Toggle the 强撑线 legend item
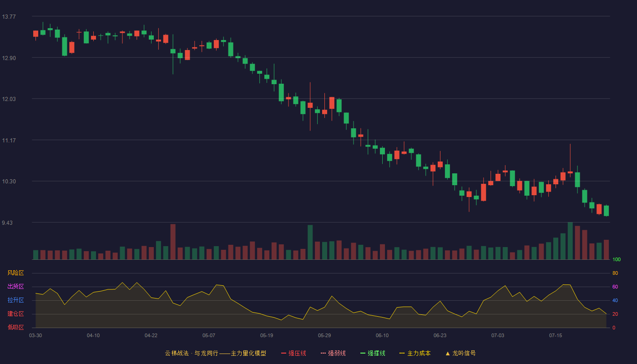 click(x=373, y=353)
